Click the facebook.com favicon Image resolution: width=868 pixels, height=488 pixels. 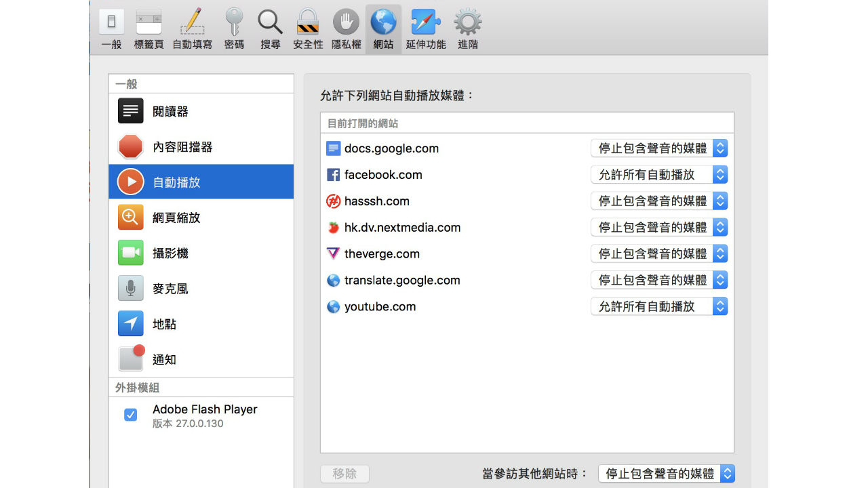pos(333,175)
